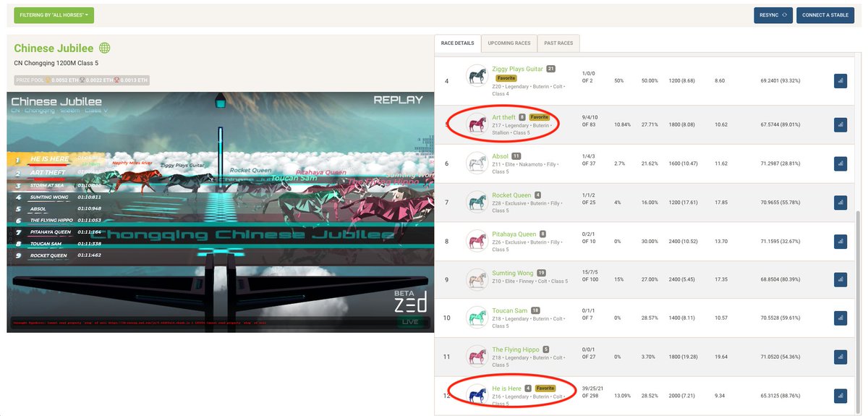Click He is Here's blue horse avatar
The width and height of the screenshot is (868, 416).
coord(476,396)
